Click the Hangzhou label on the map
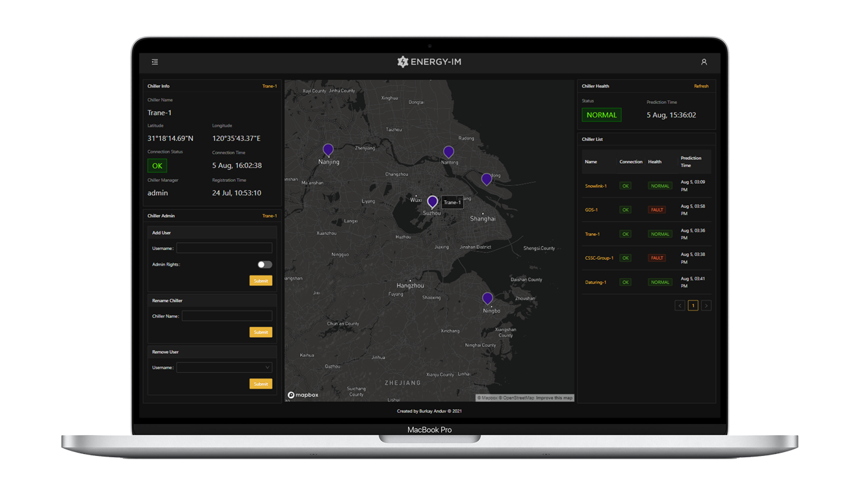 coord(410,286)
